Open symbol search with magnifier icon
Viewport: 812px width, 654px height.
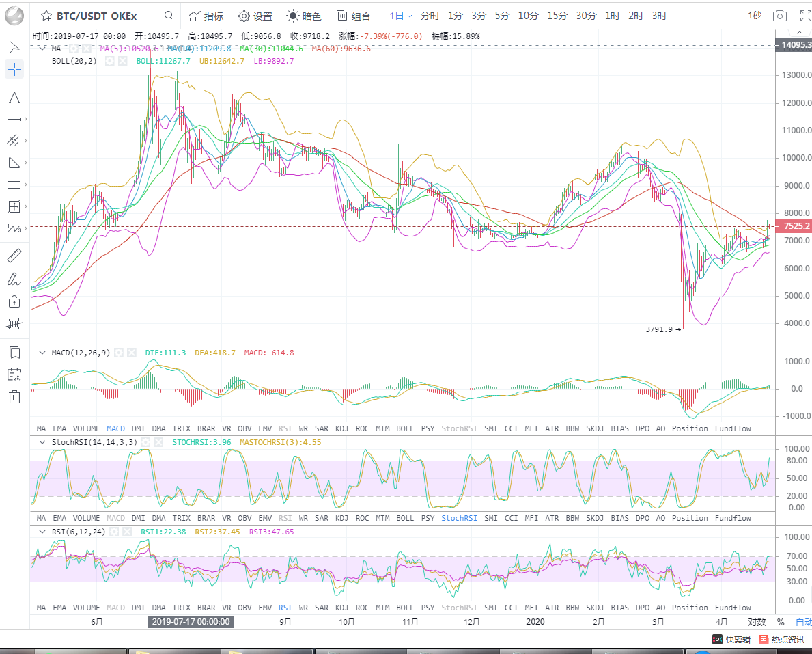tap(169, 16)
